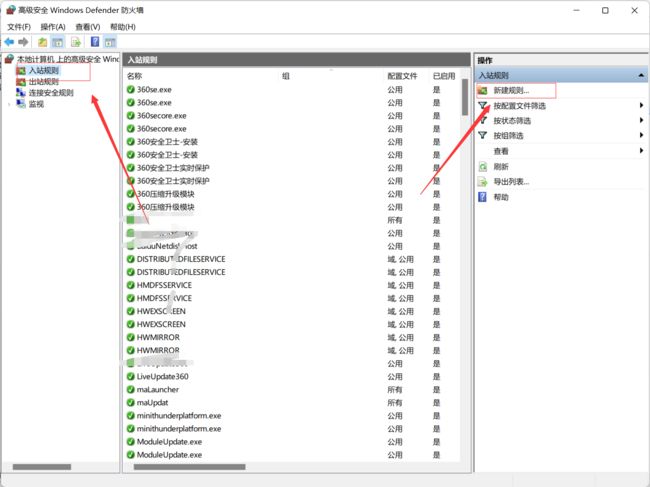Image resolution: width=650 pixels, height=487 pixels.
Task: Click the 入站规则 tree icon
Action: 21,71
